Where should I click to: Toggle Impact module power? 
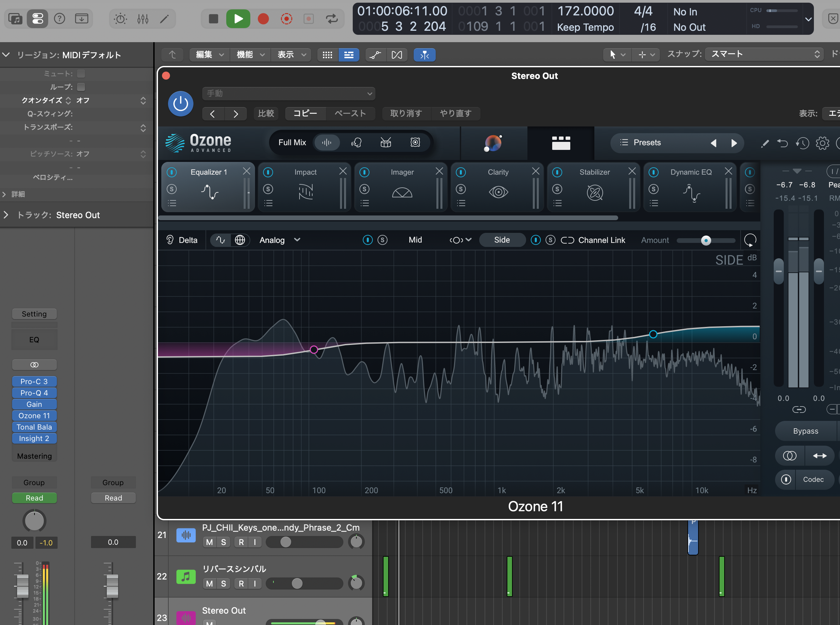point(268,172)
